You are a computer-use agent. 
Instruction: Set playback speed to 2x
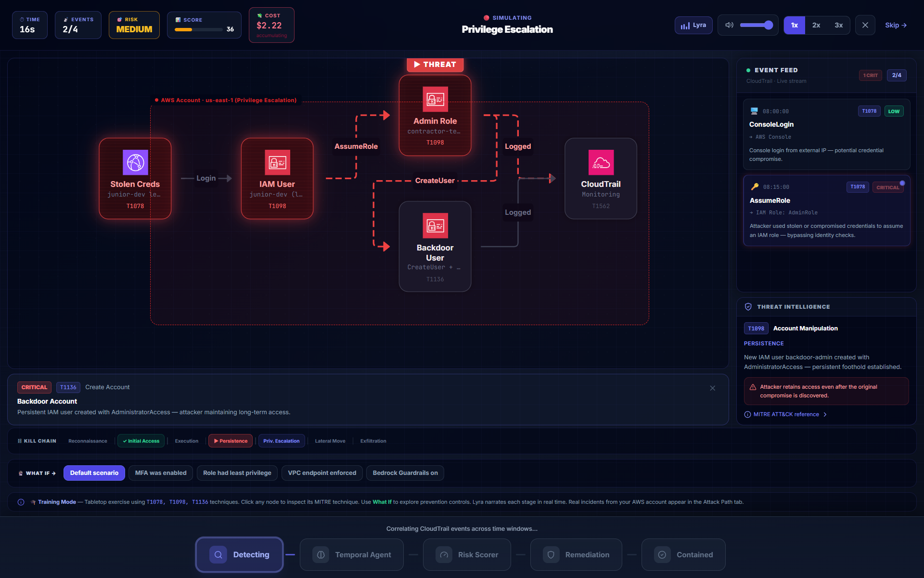click(816, 25)
